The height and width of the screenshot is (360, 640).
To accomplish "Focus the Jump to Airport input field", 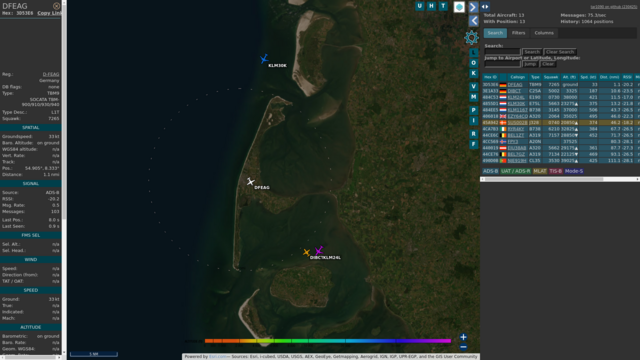I will coord(502,64).
